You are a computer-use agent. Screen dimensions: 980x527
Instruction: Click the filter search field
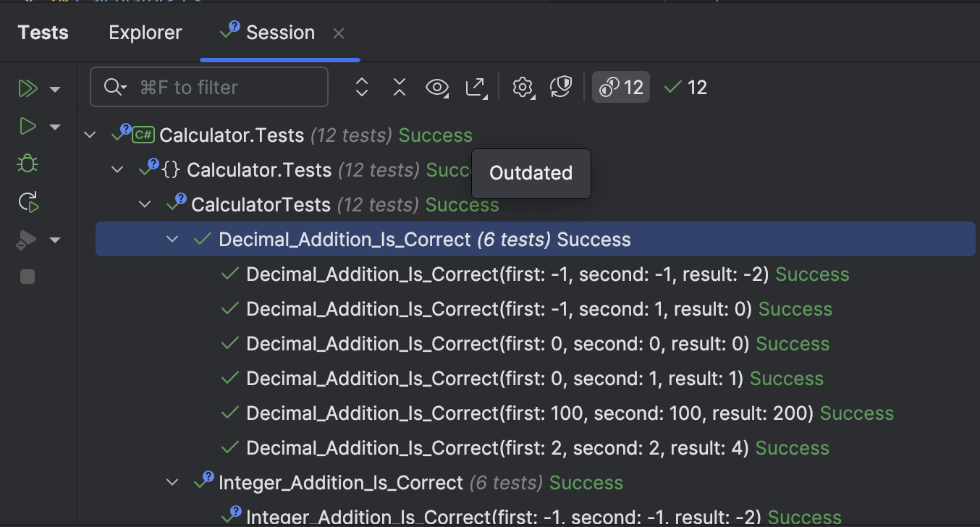click(x=209, y=87)
